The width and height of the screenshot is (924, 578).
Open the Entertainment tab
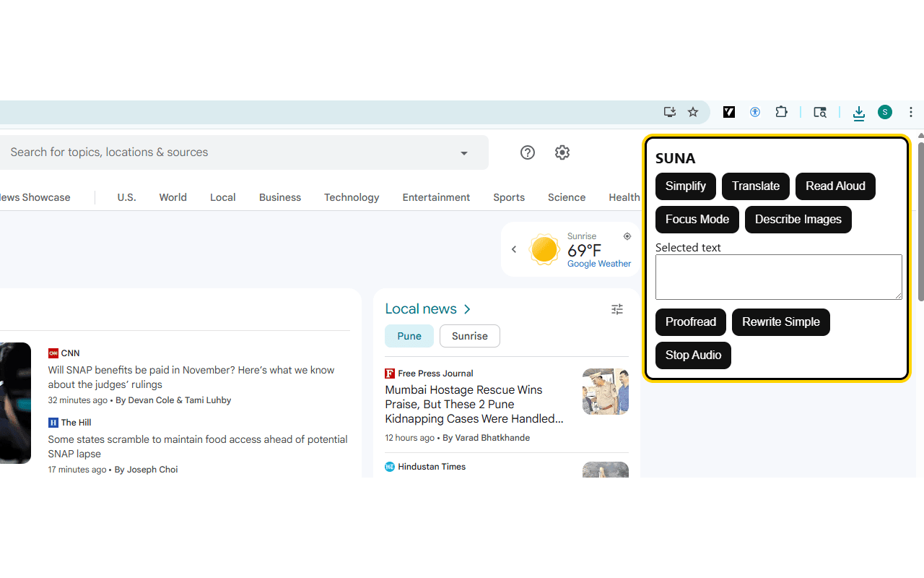(x=436, y=197)
